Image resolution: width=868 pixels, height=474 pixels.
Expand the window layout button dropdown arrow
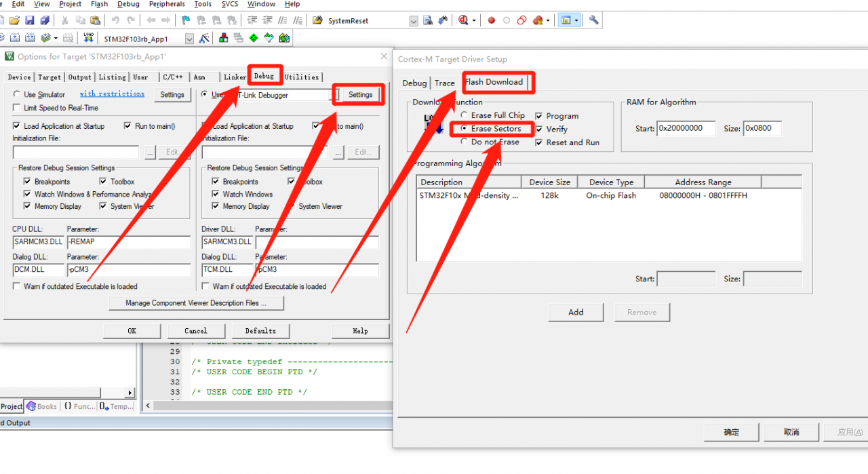pos(576,20)
